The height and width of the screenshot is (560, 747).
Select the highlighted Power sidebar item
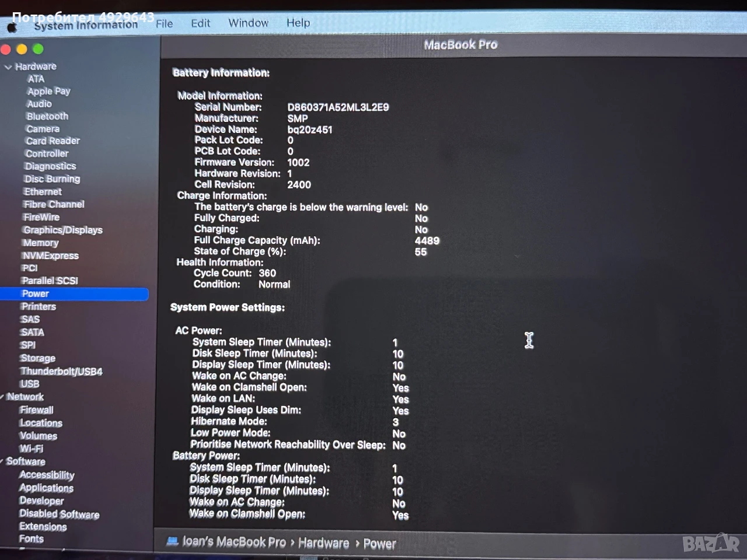[74, 293]
